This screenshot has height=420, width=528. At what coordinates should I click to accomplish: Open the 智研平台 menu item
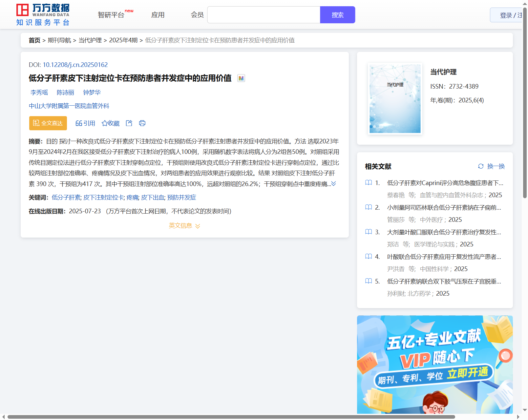click(111, 15)
